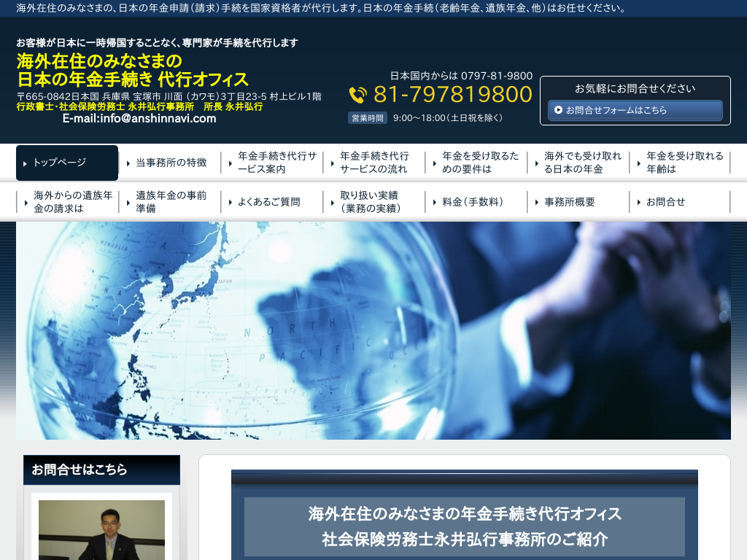Open the よくあるご質問 FAQ menu
Viewport: 747px width, 560px height.
pyautogui.click(x=268, y=202)
